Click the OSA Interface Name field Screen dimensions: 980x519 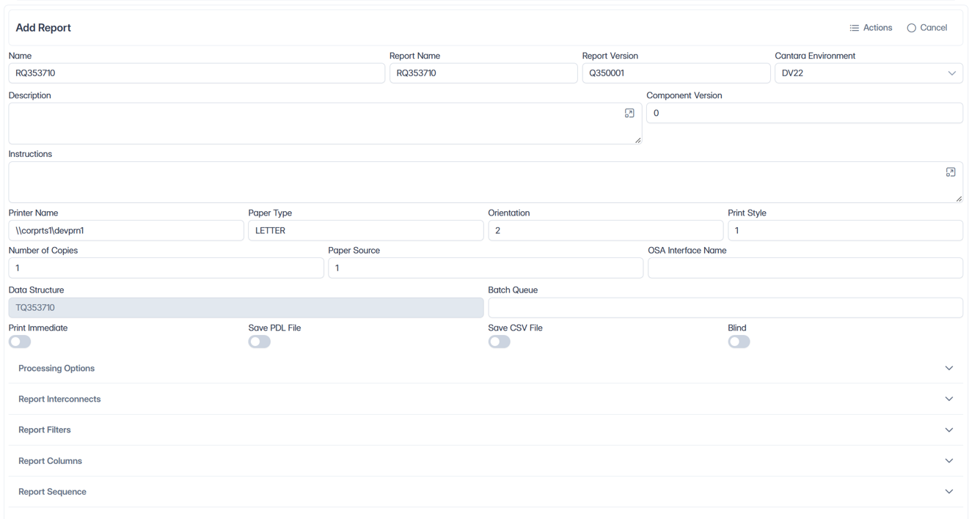(805, 268)
